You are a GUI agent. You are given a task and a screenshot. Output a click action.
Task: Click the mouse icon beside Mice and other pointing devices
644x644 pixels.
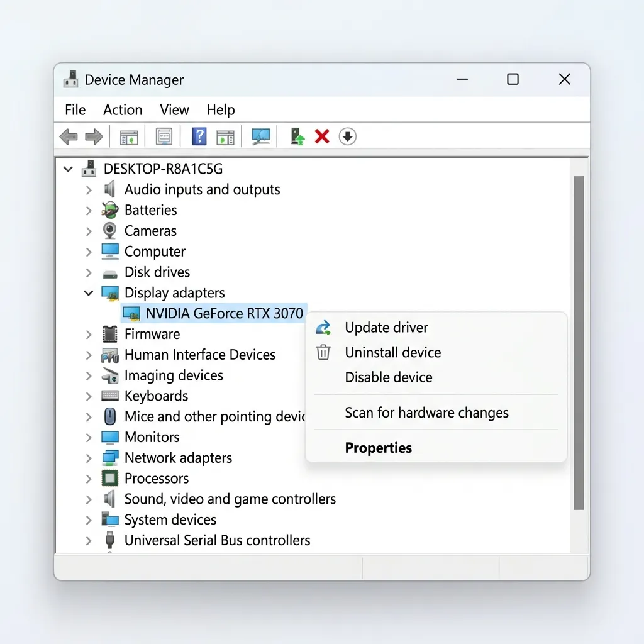pyautogui.click(x=109, y=416)
